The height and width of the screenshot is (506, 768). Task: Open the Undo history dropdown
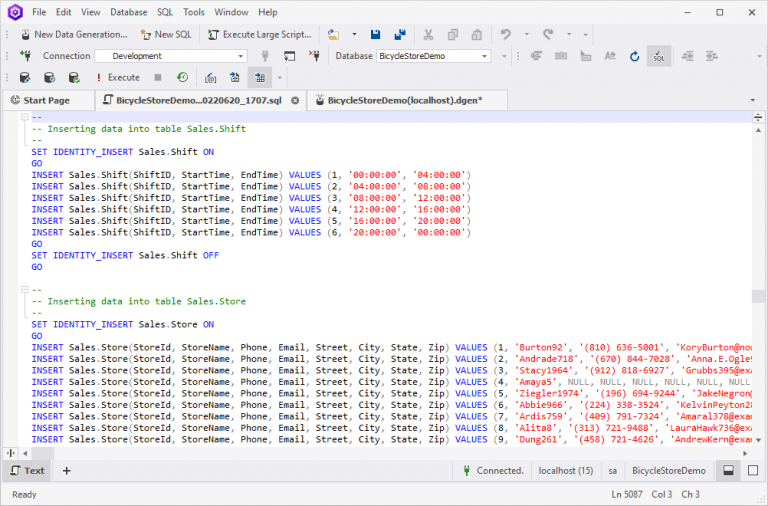tap(527, 34)
